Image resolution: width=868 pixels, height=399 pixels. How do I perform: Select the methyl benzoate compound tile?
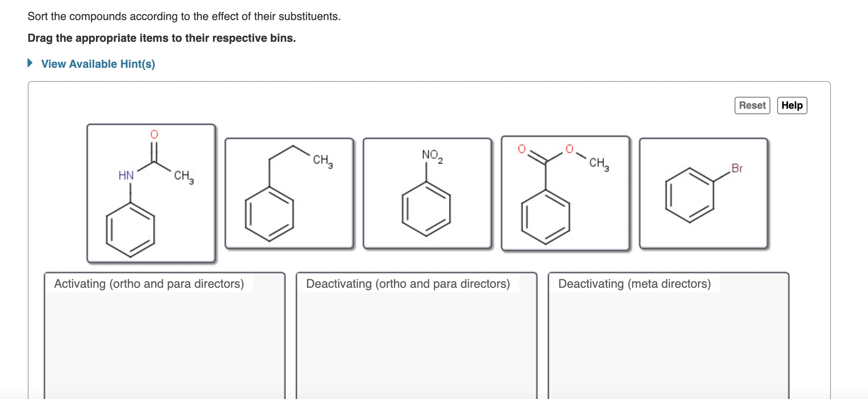pos(565,192)
